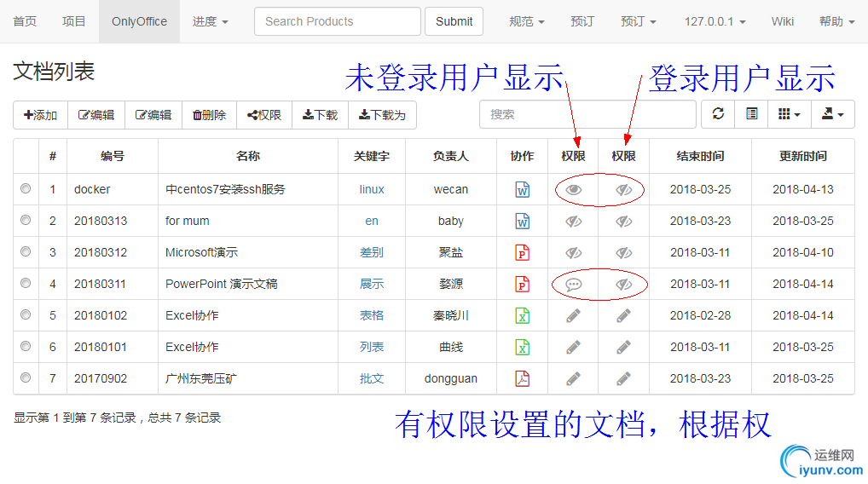The height and width of the screenshot is (484, 868).
Task: Click first eye-slash icon in Microsoft演示 row
Action: tap(574, 253)
